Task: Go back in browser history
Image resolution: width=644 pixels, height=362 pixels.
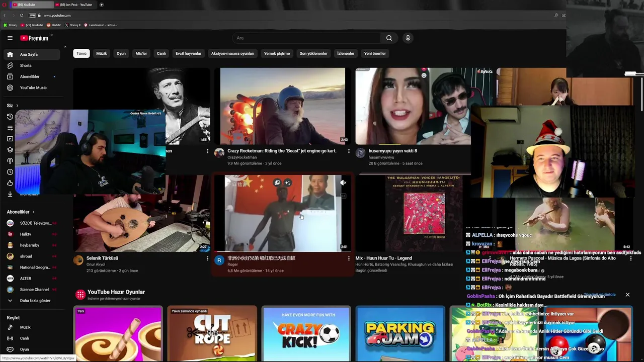Action: pos(5,16)
